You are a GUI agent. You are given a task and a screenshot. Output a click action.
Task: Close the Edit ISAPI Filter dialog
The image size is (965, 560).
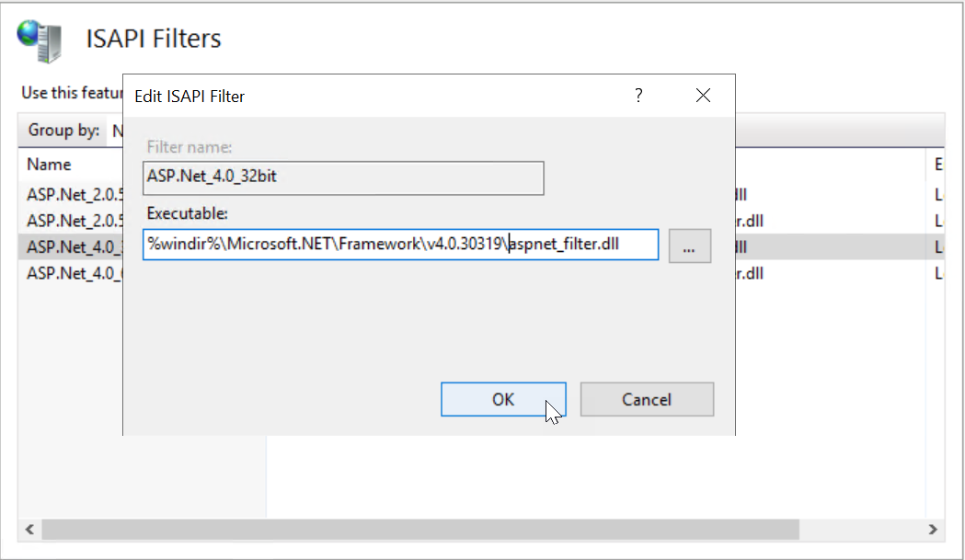(704, 96)
